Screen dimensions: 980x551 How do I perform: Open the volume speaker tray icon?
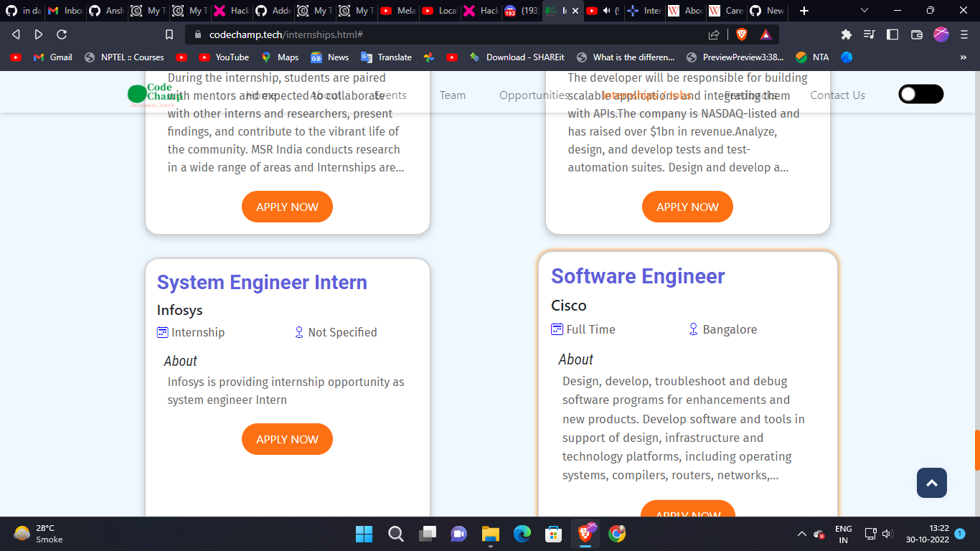pos(887,534)
